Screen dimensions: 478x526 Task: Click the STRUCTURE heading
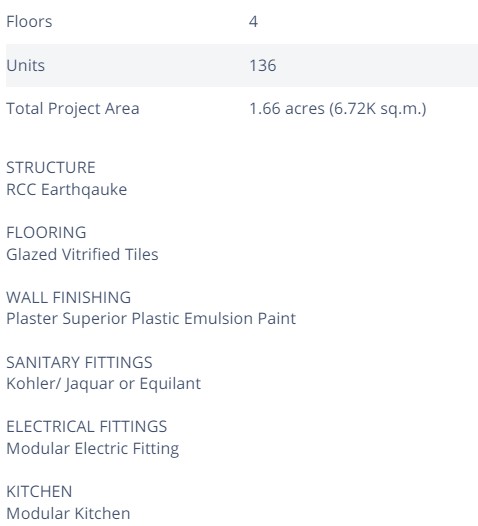pyautogui.click(x=51, y=167)
